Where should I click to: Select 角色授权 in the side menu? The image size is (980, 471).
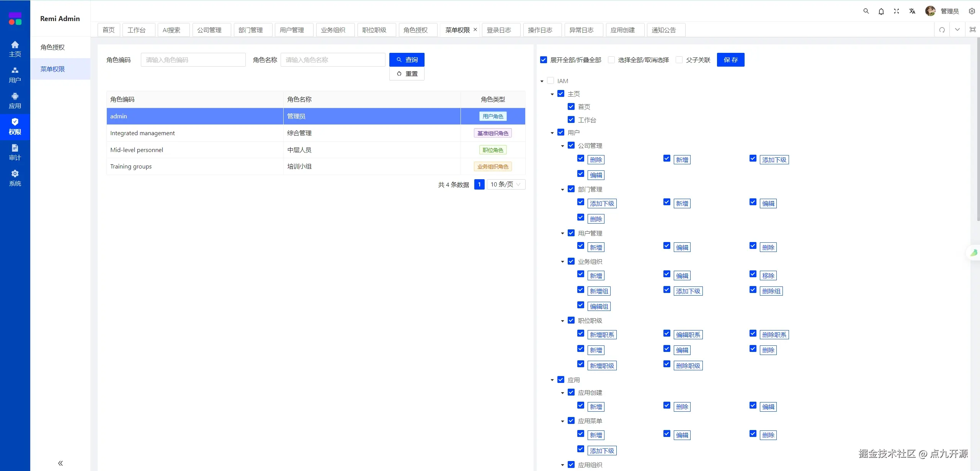point(53,47)
